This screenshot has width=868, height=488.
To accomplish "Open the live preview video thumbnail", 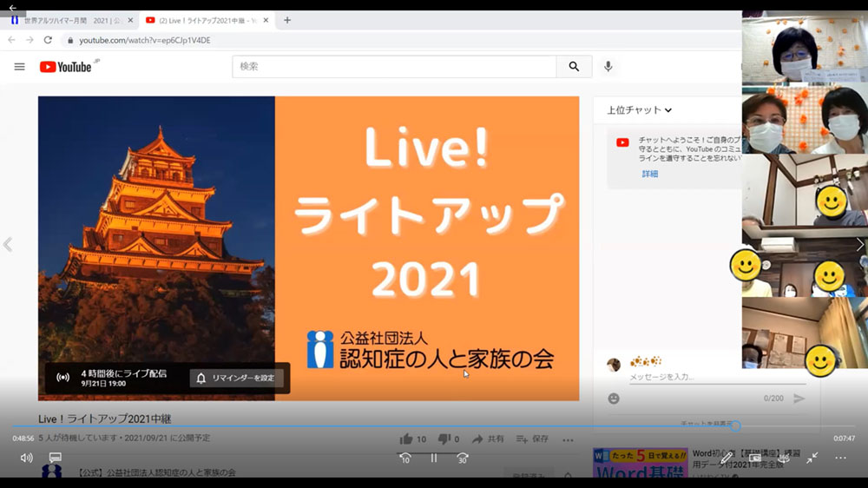I will coord(308,248).
